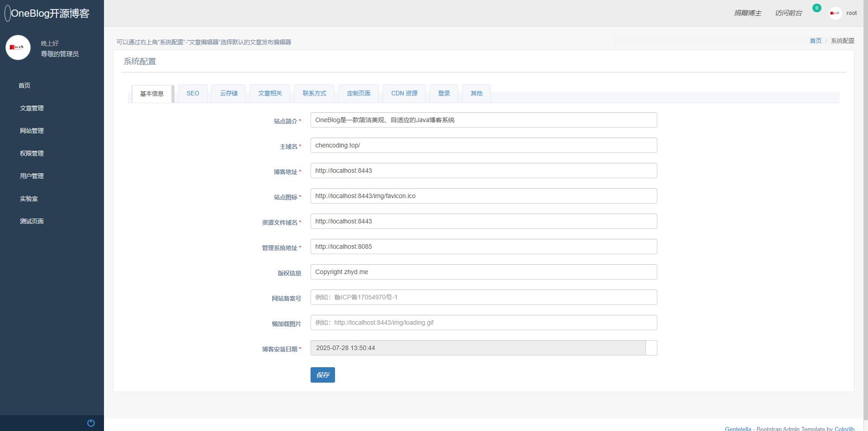Go to 首页 in the sidebar
Image resolution: width=868 pixels, height=431 pixels.
[24, 85]
